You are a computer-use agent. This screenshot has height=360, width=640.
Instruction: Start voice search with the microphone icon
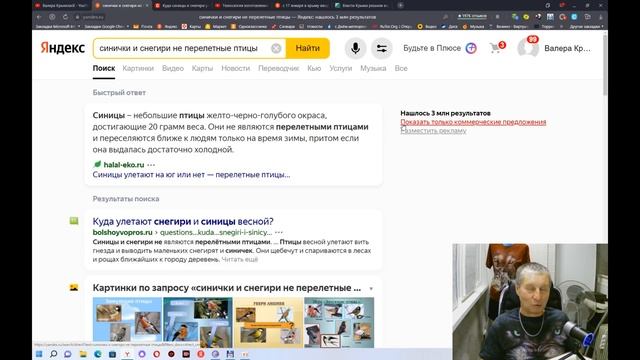pyautogui.click(x=356, y=48)
